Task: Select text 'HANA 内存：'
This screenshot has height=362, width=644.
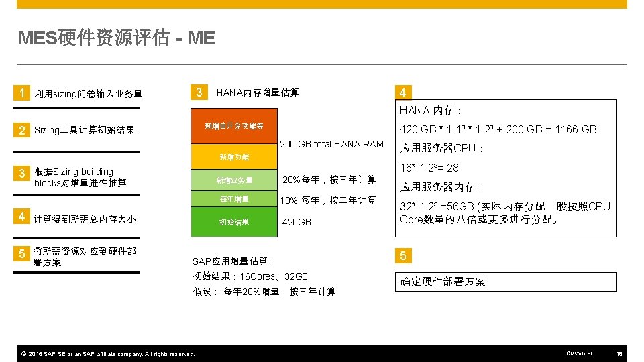Action: [431, 110]
